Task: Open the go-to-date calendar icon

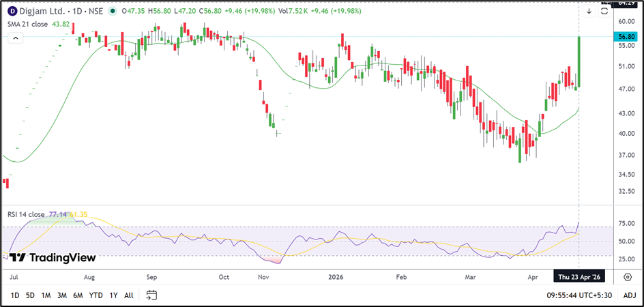Action: pyautogui.click(x=151, y=295)
